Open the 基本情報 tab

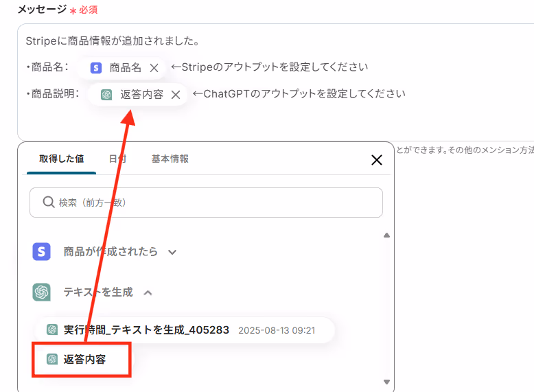[170, 159]
